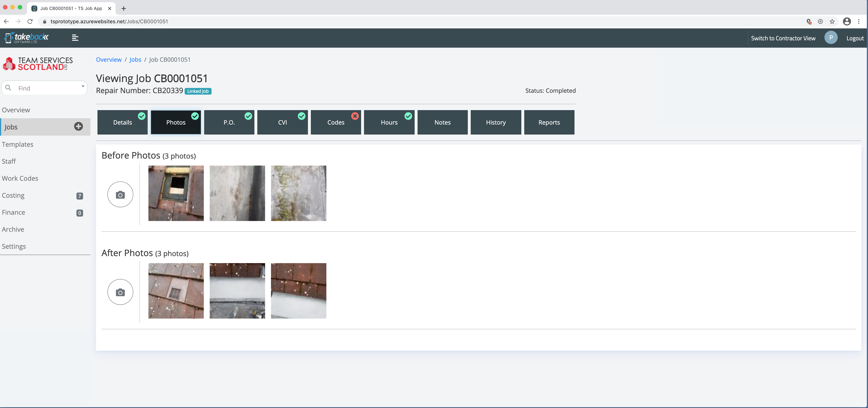This screenshot has height=408, width=868.
Task: Click the zoom plus icon in address bar
Action: click(x=820, y=21)
